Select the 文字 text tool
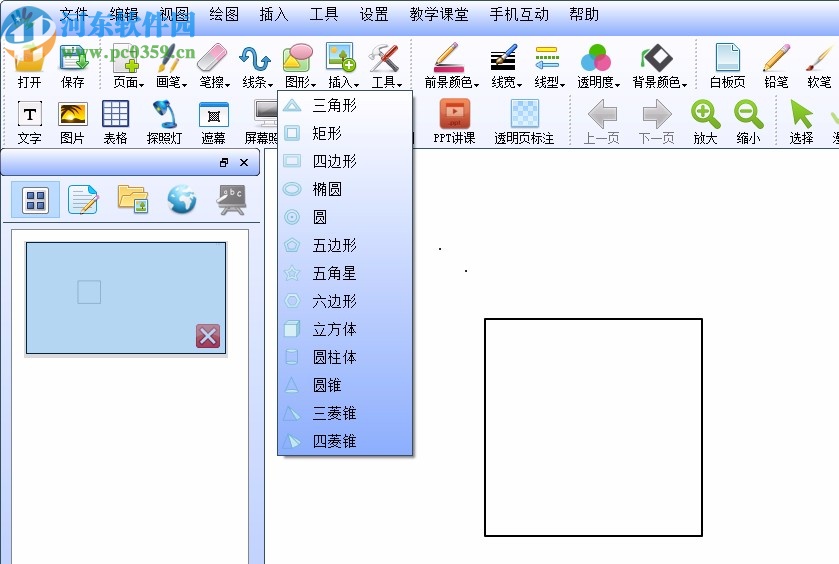The image size is (839, 564). click(29, 123)
